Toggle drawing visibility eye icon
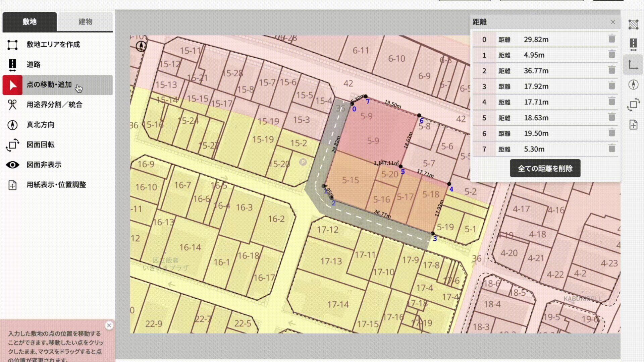The width and height of the screenshot is (644, 362). [12, 165]
